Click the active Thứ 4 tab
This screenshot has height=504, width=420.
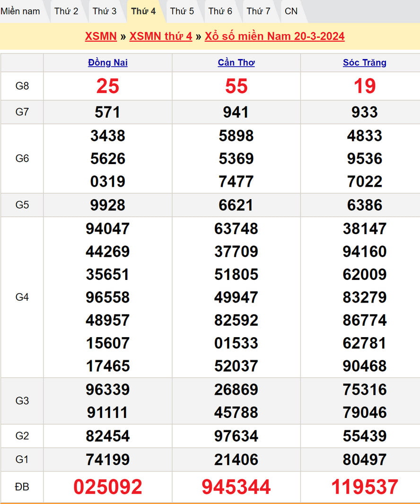pos(143,11)
